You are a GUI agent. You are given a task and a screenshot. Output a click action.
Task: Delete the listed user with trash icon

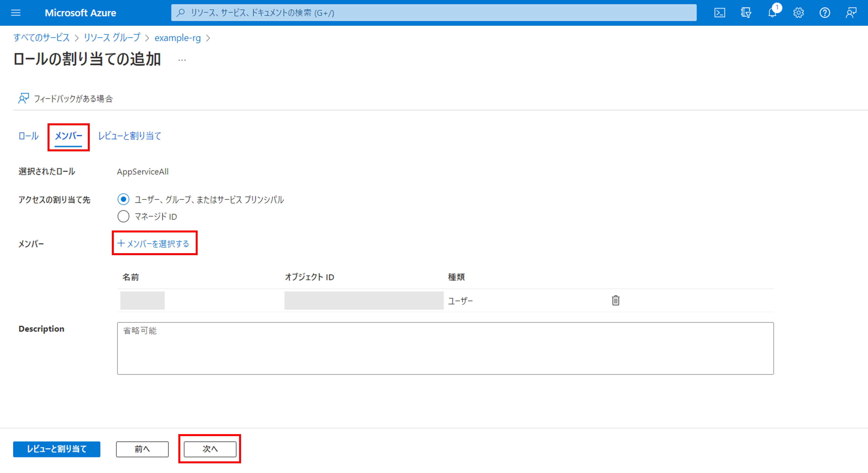pos(615,300)
